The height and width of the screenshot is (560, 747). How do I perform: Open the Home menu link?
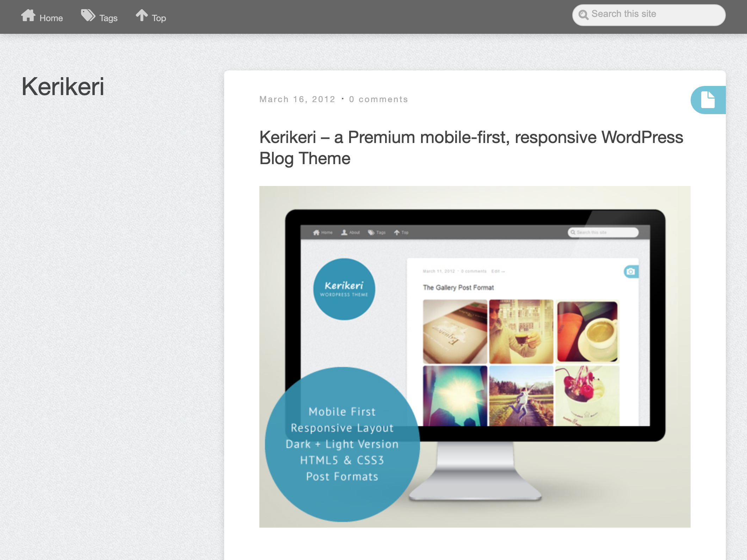point(42,17)
